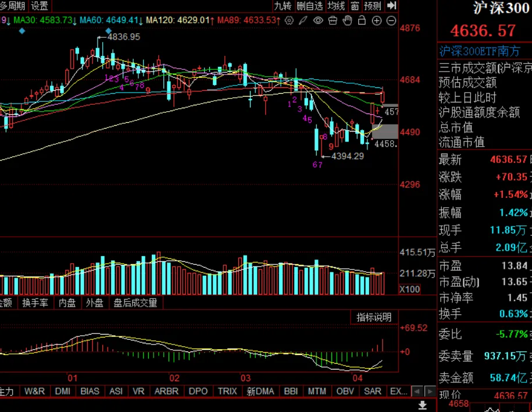Image resolution: width=532 pixels, height=412 pixels.
Task: Switch to the 盘后成交量 tab
Action: 135,303
